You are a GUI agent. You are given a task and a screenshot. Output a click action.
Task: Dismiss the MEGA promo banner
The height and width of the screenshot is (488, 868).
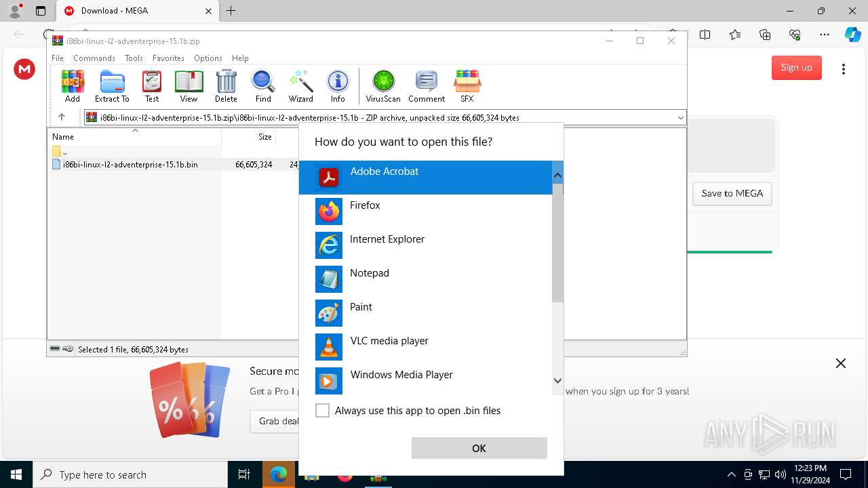pyautogui.click(x=841, y=363)
